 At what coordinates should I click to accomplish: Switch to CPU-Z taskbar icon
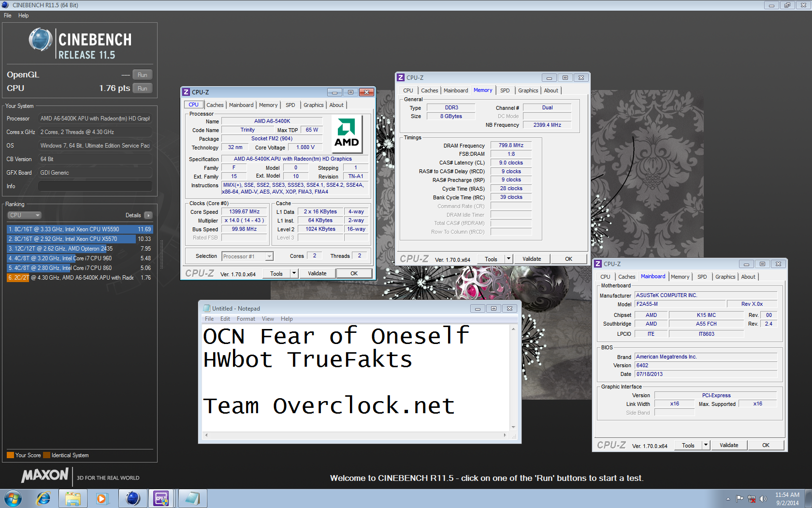click(161, 498)
